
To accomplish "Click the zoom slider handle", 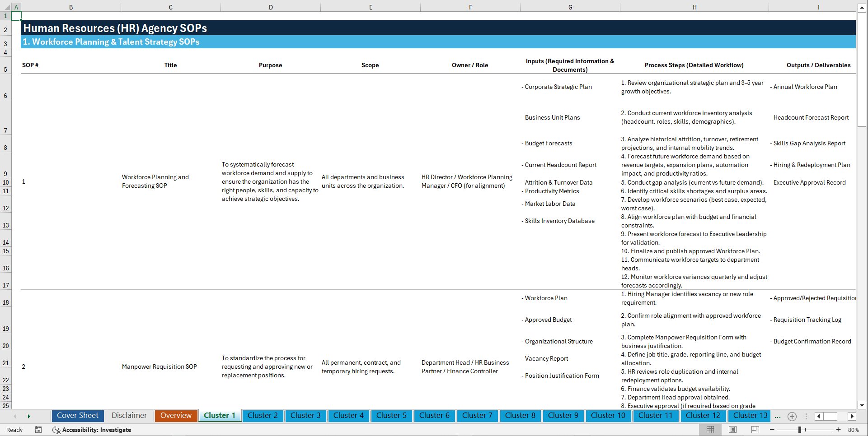I will tap(799, 429).
